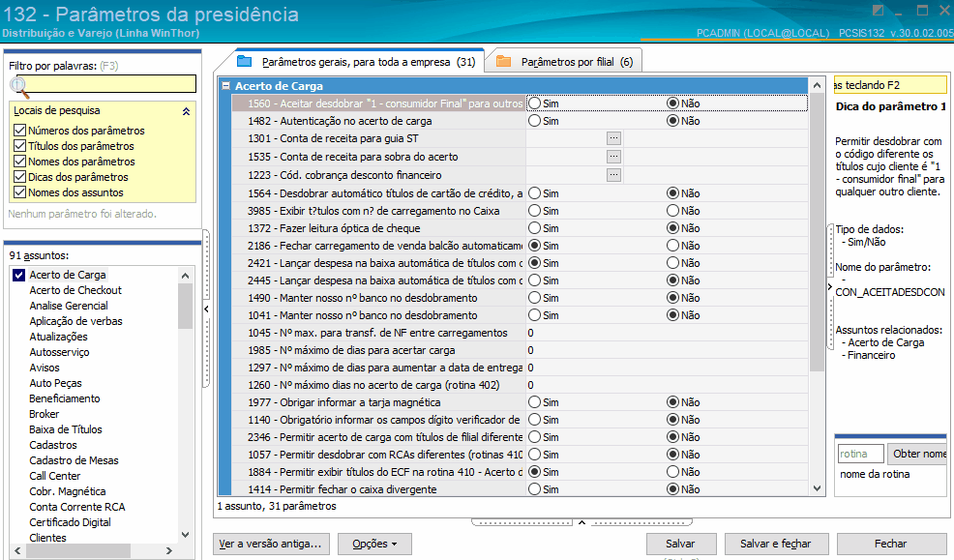The width and height of the screenshot is (954, 560).
Task: Select row 1490 Manter nosso nº banco
Action: (378, 298)
